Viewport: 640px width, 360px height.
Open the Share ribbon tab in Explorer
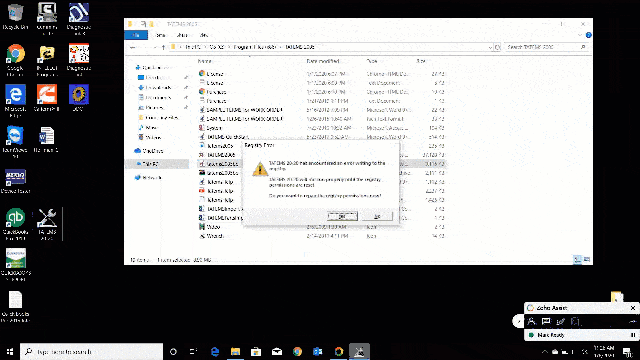tap(182, 35)
